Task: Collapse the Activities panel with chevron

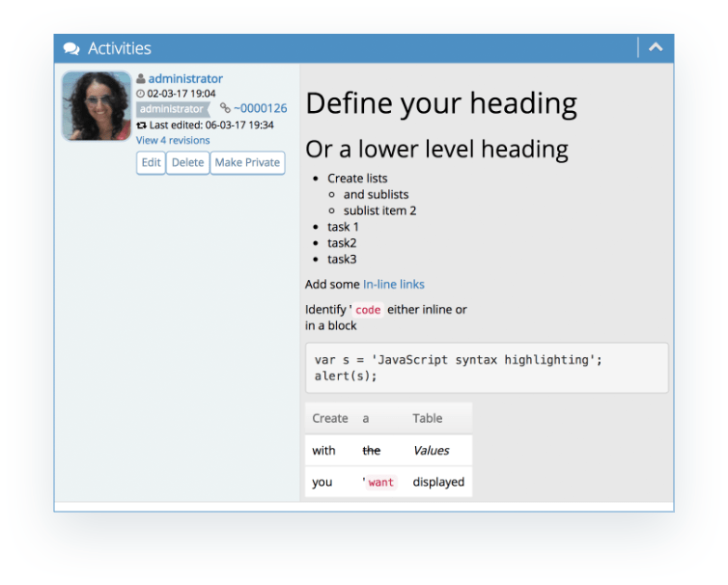Action: [x=656, y=47]
